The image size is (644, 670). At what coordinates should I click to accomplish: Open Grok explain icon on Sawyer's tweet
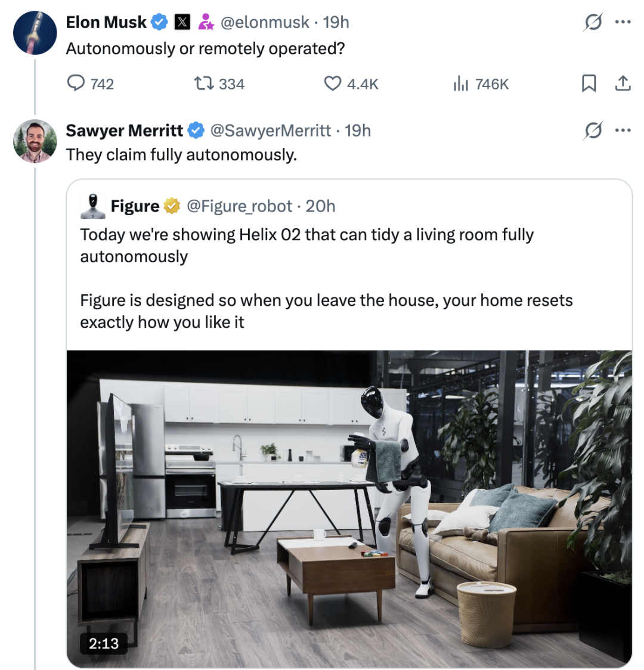[593, 130]
